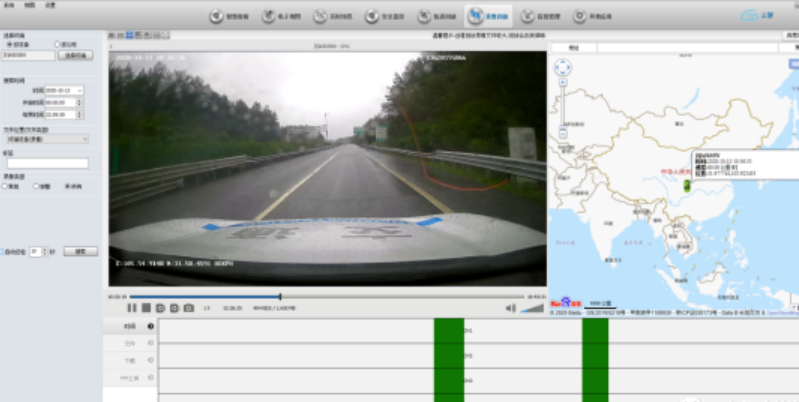Stop the video with the square button

pyautogui.click(x=146, y=308)
